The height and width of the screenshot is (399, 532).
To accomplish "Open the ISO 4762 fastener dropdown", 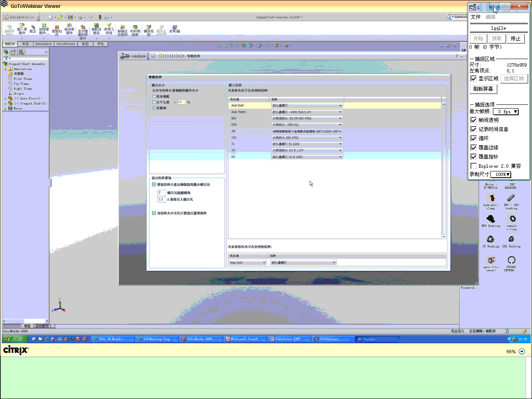I will (x=307, y=137).
